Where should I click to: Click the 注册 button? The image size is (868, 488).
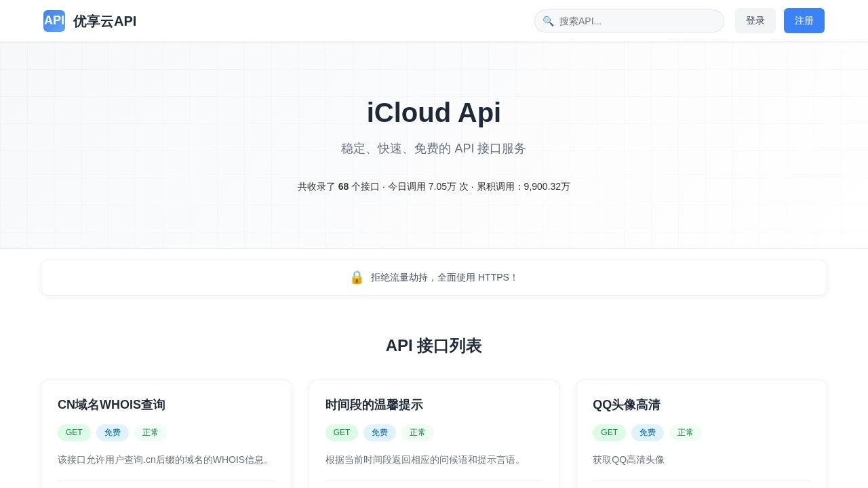click(x=804, y=21)
